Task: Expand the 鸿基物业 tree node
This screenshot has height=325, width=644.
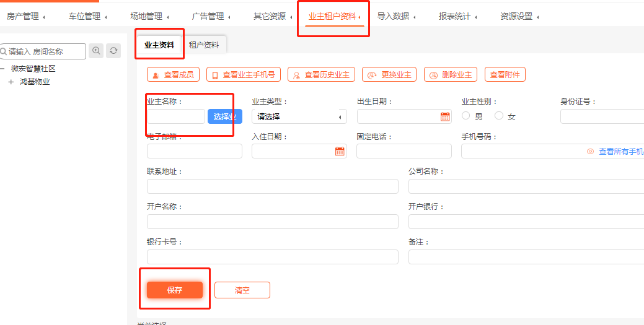Action: click(11, 81)
